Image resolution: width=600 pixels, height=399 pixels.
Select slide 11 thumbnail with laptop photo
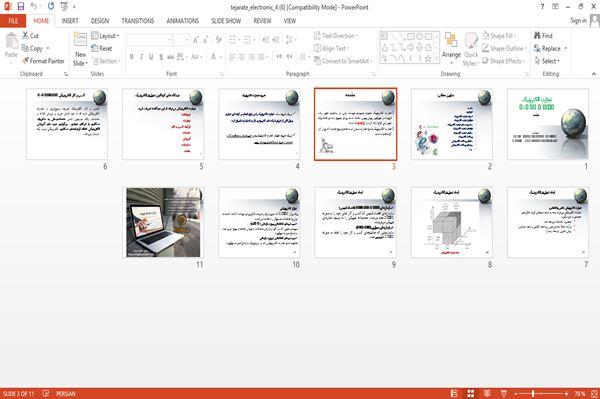(163, 222)
